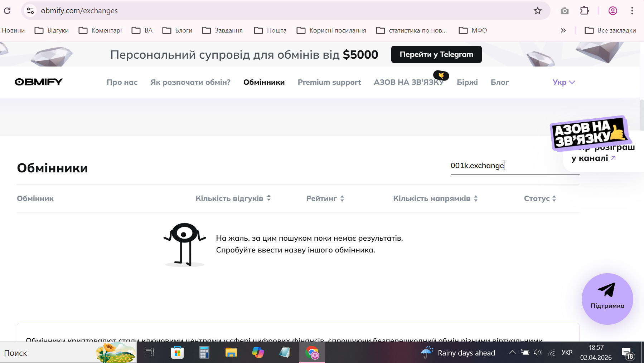Viewport: 644px width, 363px height.
Task: Open Calculator from the taskbar
Action: (x=204, y=353)
